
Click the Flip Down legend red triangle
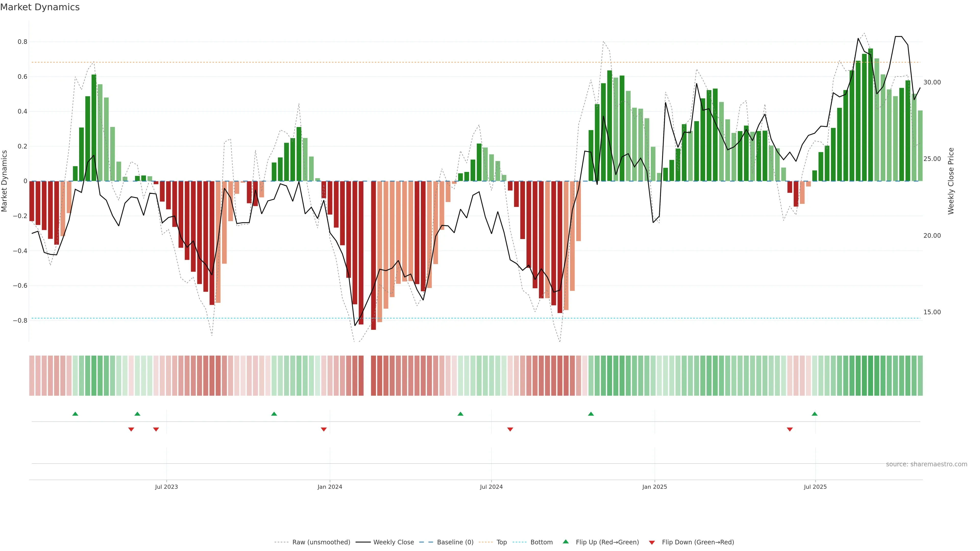tap(652, 543)
